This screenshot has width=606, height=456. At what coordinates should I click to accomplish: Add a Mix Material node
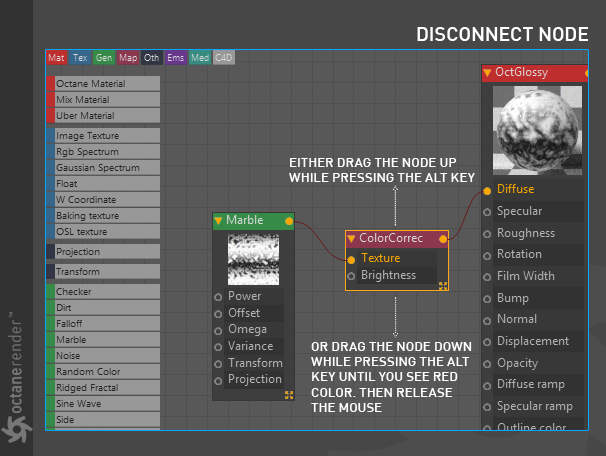pyautogui.click(x=103, y=100)
